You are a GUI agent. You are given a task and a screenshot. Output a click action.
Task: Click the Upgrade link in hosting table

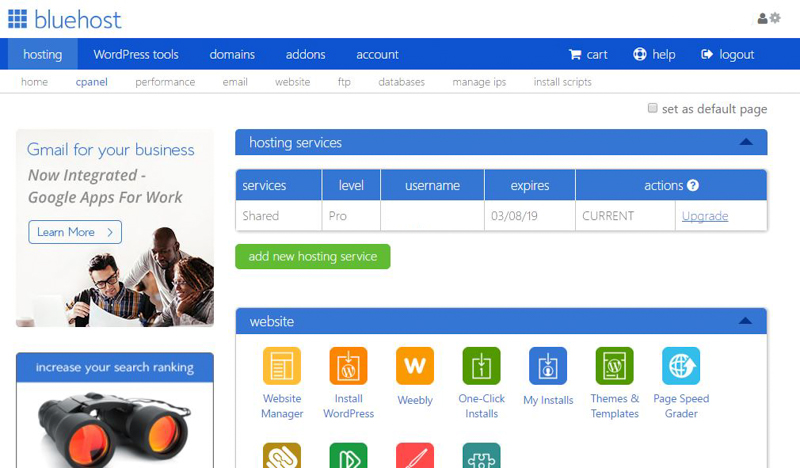705,216
